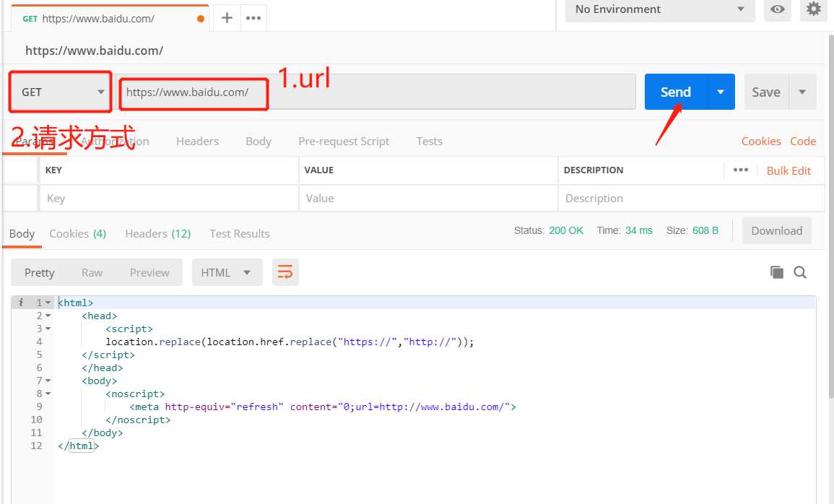Select the Raw view mode
The width and height of the screenshot is (834, 504).
92,273
